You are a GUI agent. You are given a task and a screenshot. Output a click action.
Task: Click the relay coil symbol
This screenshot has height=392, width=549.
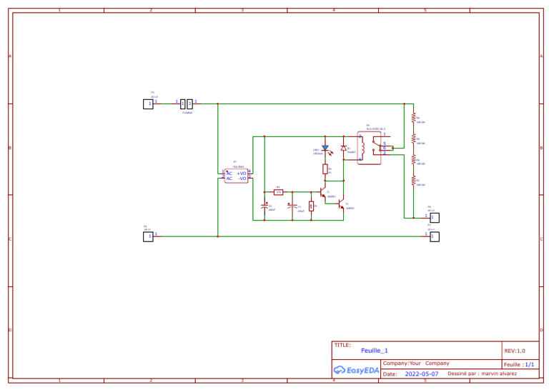[x=362, y=148]
